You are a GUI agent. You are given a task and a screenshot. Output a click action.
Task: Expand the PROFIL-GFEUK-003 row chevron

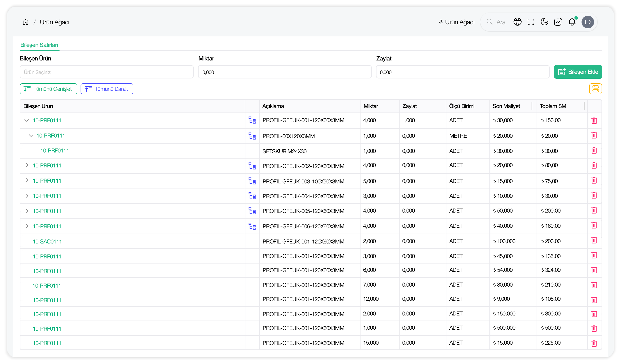pyautogui.click(x=27, y=181)
